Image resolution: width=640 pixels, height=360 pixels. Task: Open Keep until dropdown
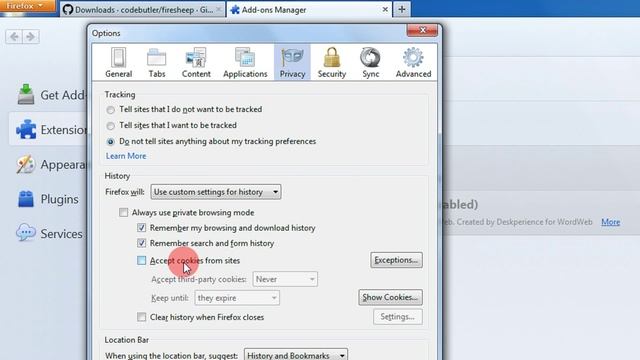237,298
